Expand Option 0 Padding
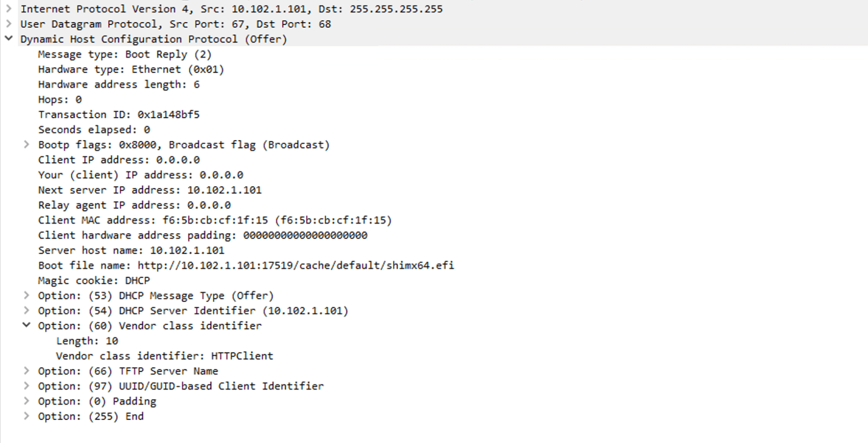 pos(26,401)
